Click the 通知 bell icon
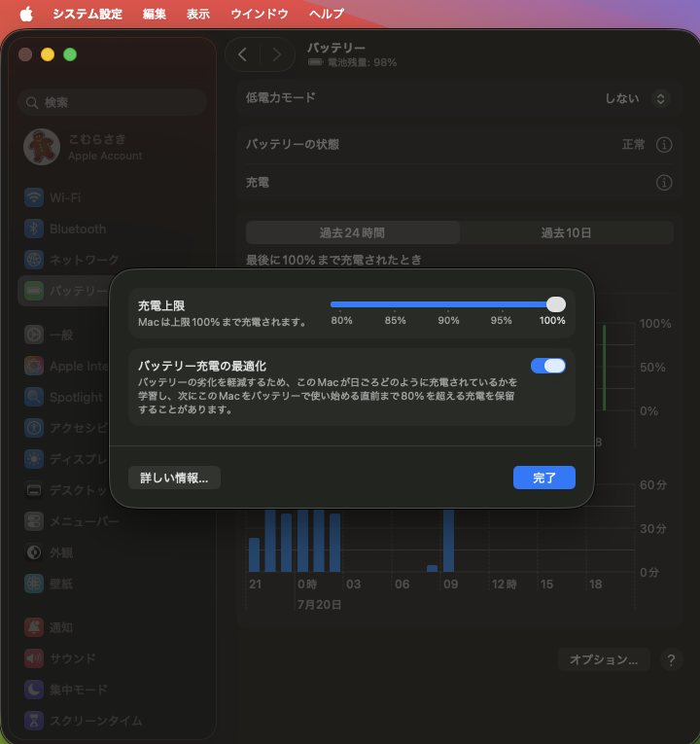Image resolution: width=700 pixels, height=744 pixels. click(34, 627)
